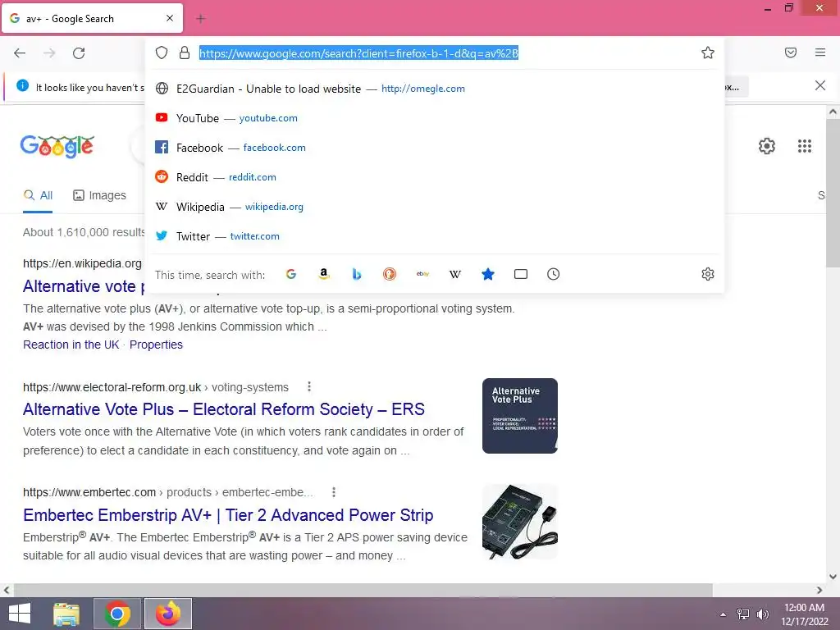Switch to Google Chrome in taskbar
The image size is (840, 630).
[117, 614]
